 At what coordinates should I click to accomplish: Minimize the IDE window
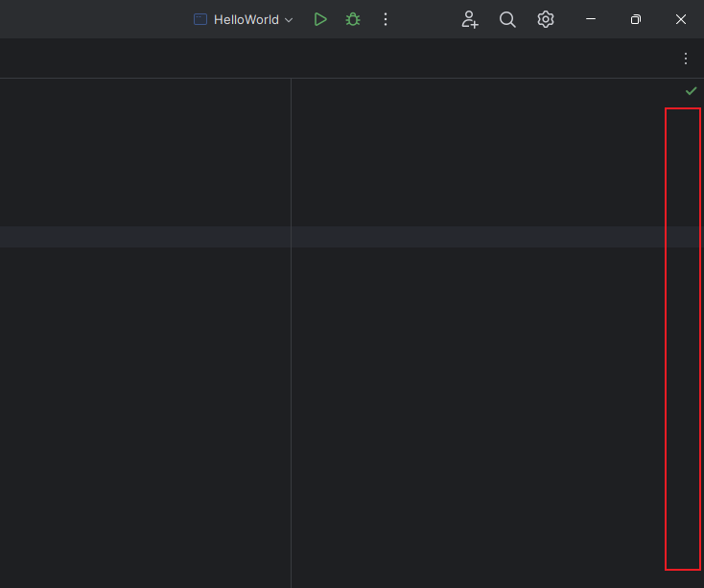click(x=591, y=19)
